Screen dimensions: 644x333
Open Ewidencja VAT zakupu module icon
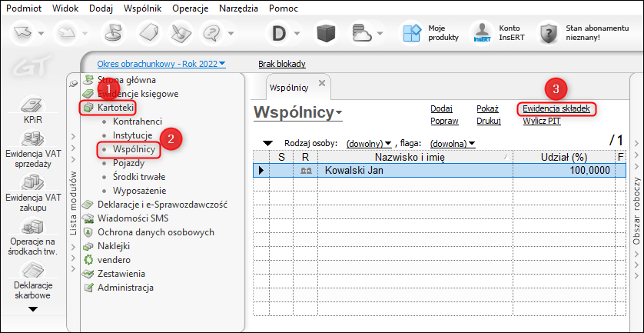click(x=33, y=184)
